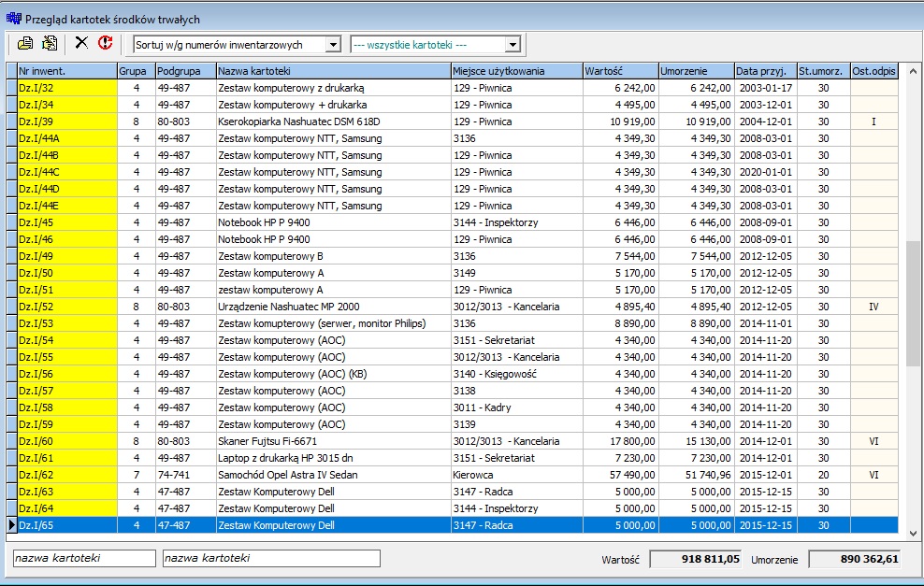Click the black X delete icon
Image resolution: width=924 pixels, height=586 pixels.
tap(81, 42)
